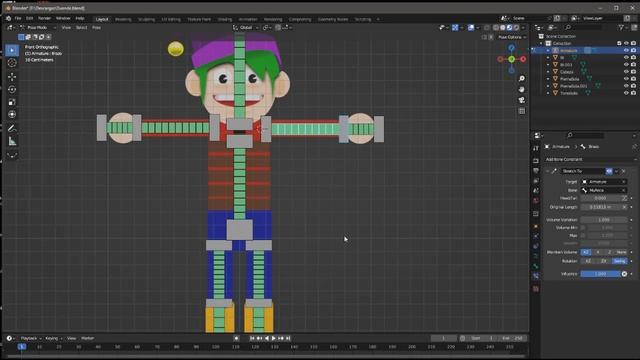
Task: Select the Select Box tool in toolbar
Action: 12,50
